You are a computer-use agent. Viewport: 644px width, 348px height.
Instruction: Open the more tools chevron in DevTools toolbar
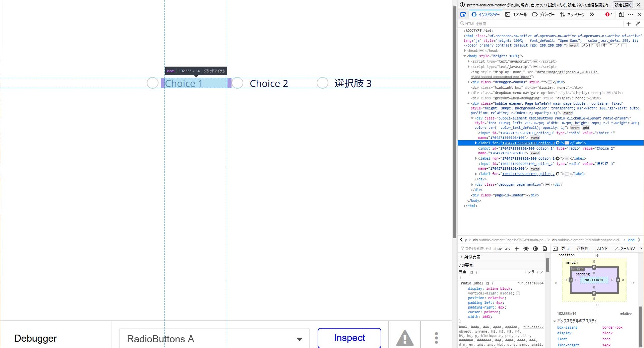(x=592, y=14)
